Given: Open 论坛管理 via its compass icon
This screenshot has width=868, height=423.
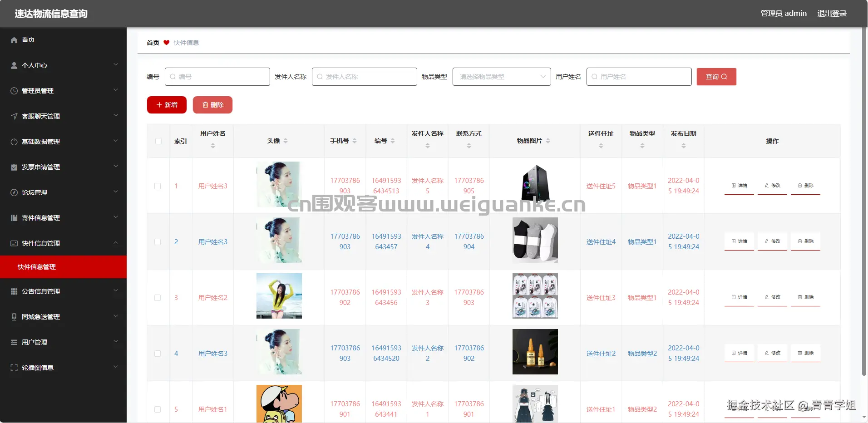Looking at the screenshot, I should [x=14, y=192].
